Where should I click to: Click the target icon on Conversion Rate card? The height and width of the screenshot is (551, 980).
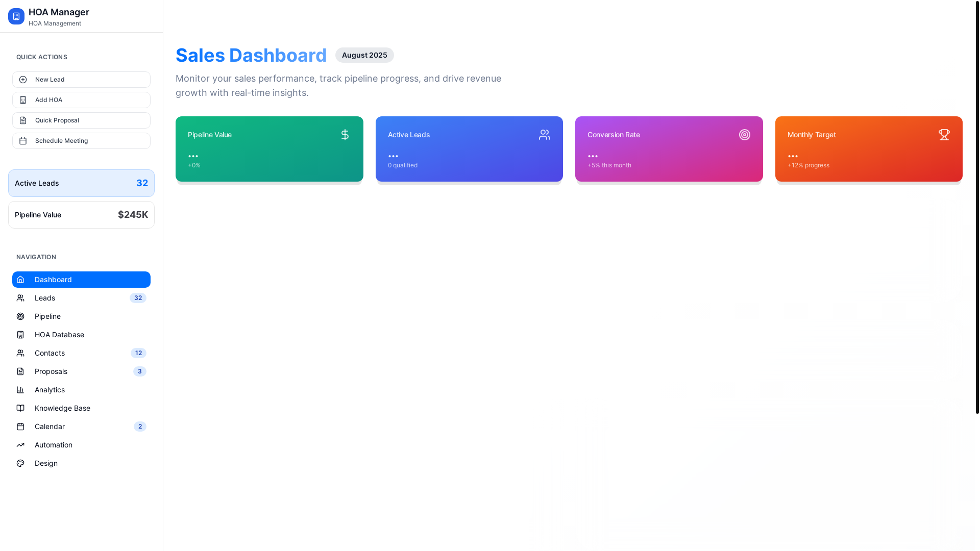tap(745, 135)
